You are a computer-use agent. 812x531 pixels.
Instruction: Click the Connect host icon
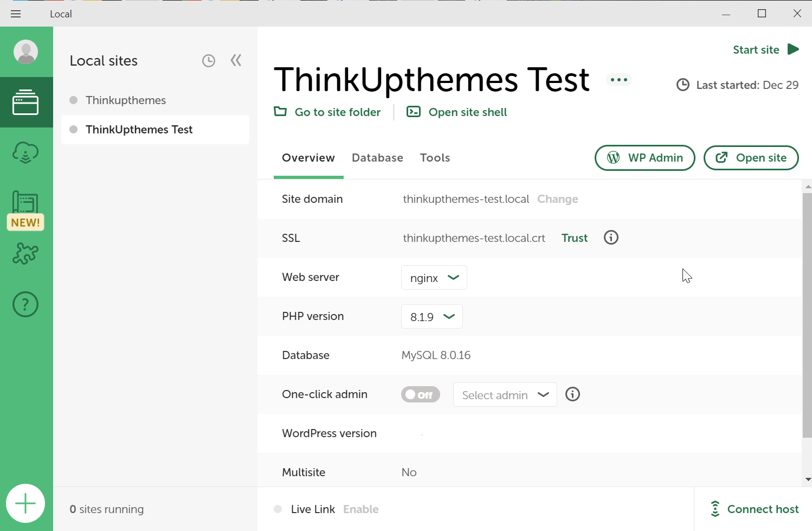[x=716, y=509]
